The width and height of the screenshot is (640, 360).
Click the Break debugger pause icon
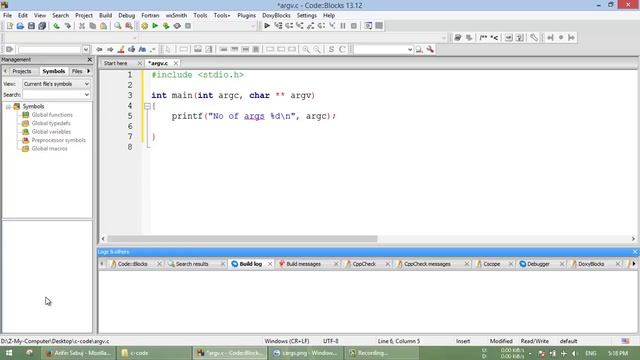(x=343, y=26)
